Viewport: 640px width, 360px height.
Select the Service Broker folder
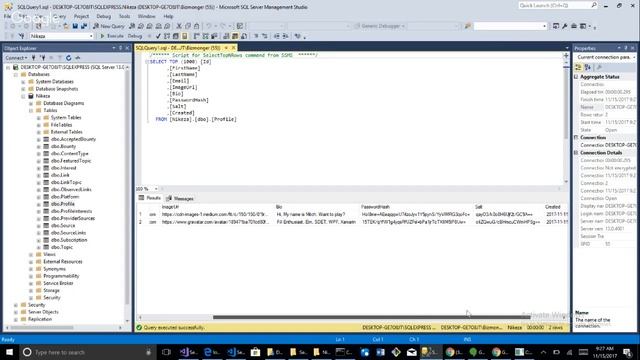(x=58, y=283)
